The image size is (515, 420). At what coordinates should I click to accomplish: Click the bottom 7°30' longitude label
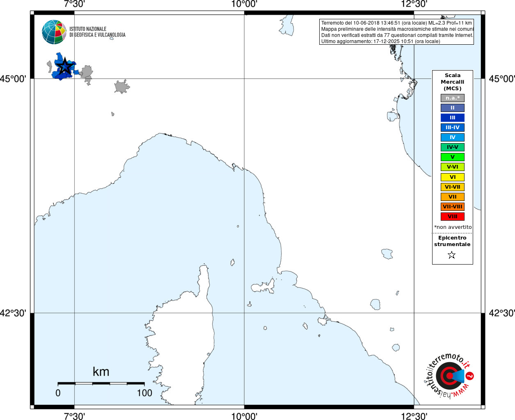74,416
